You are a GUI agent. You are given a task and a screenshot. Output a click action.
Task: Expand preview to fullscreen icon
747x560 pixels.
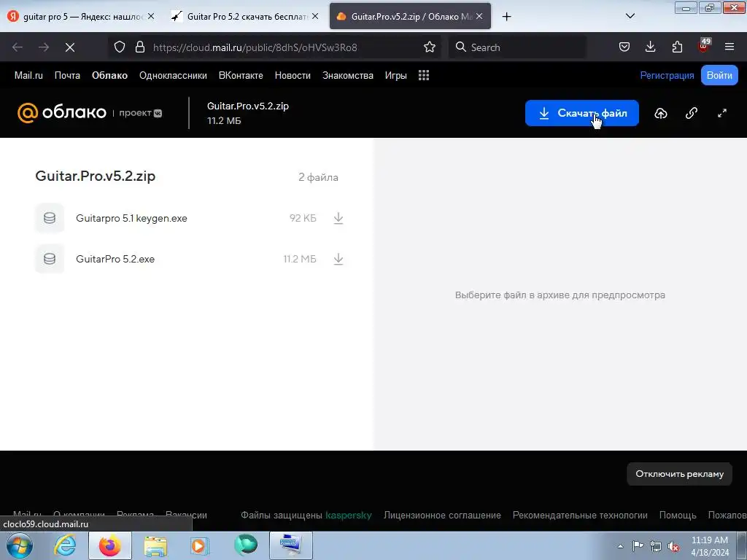722,113
